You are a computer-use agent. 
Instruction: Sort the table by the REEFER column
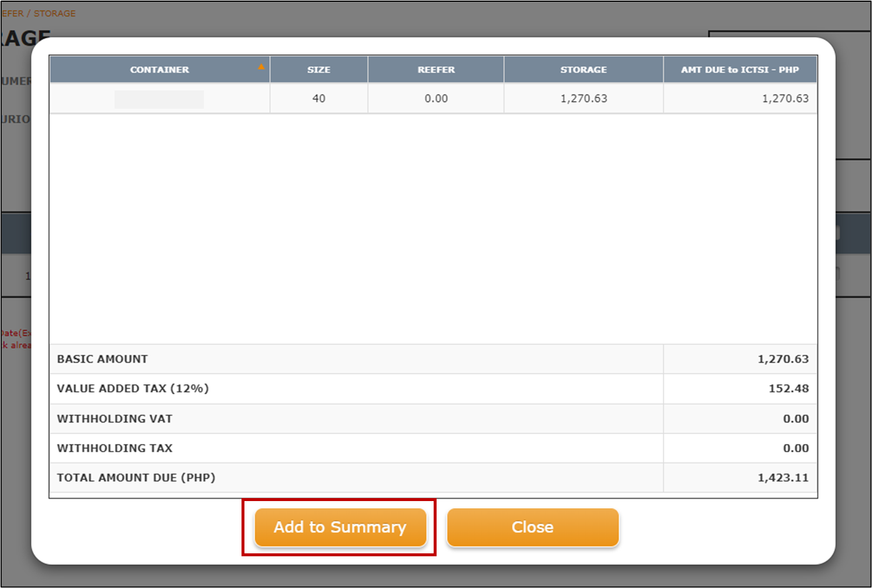[435, 69]
